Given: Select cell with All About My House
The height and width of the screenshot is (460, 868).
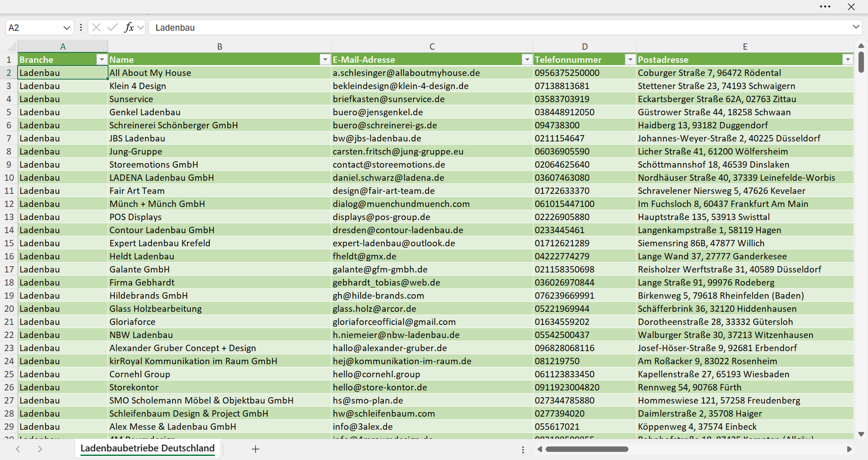Looking at the screenshot, I should [x=219, y=73].
